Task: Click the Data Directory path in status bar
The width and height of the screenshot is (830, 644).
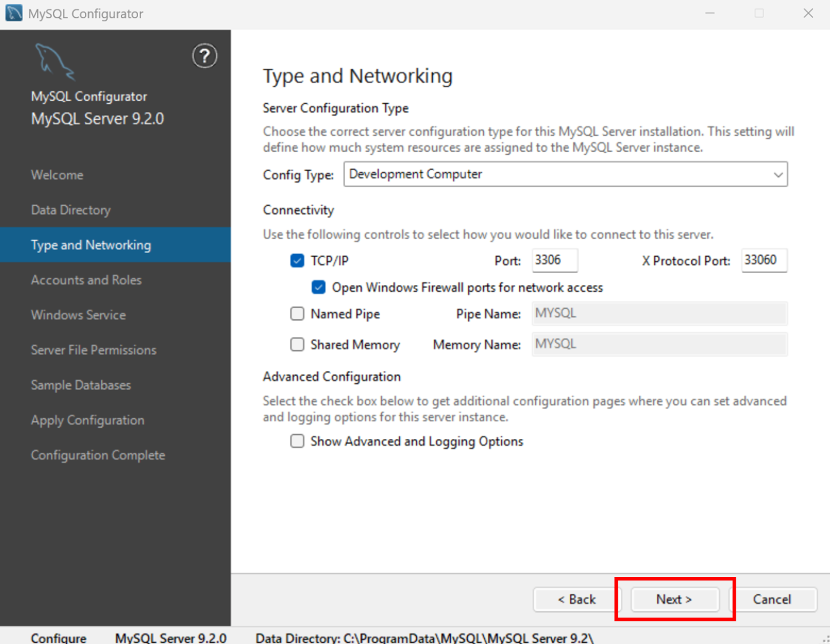Action: pyautogui.click(x=424, y=638)
